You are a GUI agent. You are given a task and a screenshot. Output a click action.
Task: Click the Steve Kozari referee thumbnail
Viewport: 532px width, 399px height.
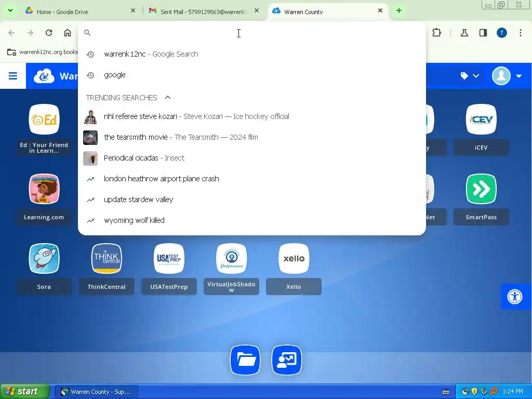(90, 117)
